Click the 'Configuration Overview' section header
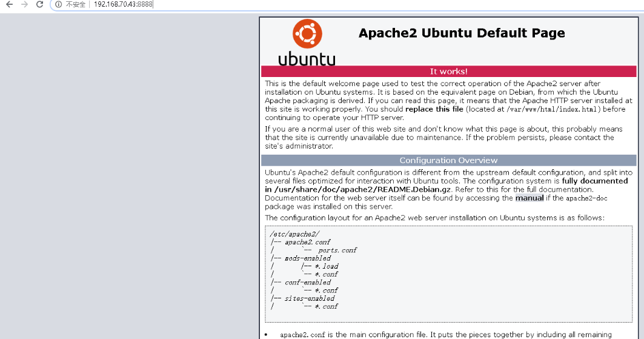The image size is (644, 339). pyautogui.click(x=448, y=160)
